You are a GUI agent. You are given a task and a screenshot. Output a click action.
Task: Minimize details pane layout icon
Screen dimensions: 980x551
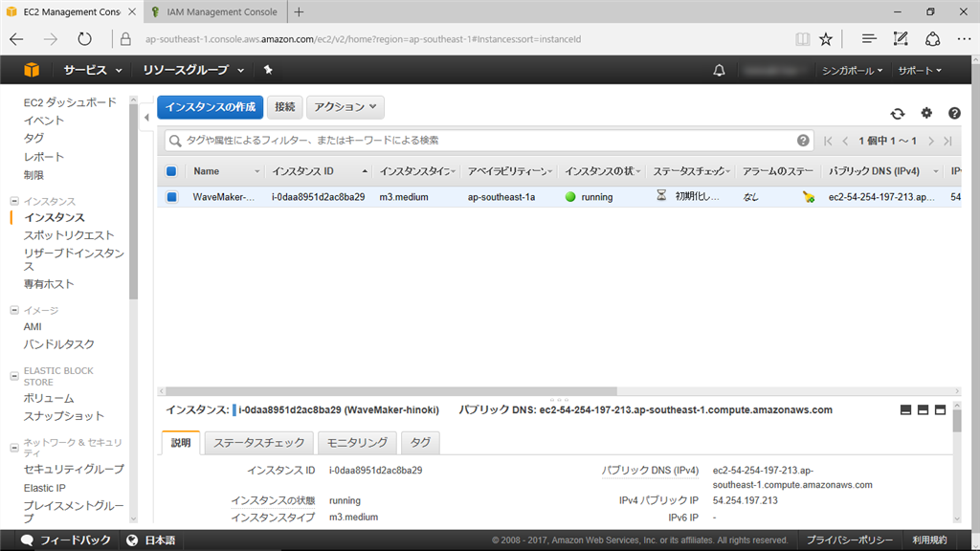[x=905, y=409]
